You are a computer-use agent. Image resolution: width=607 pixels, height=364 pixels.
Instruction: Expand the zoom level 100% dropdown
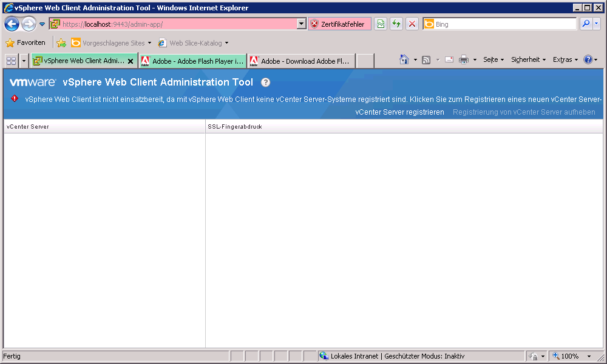(x=589, y=356)
